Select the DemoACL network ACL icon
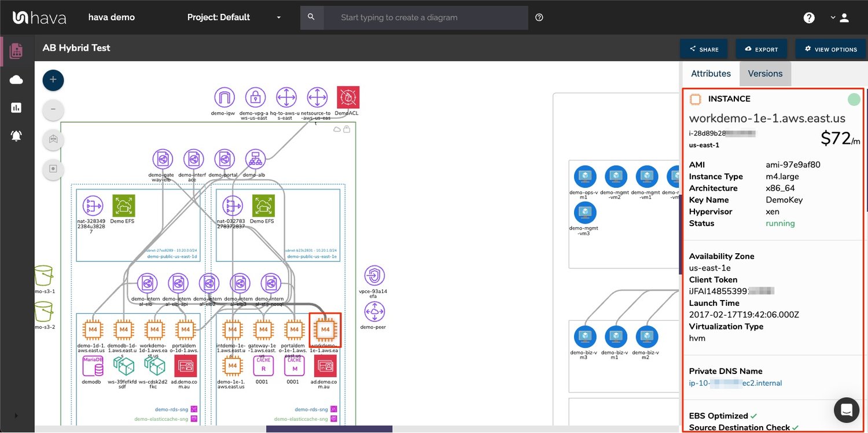This screenshot has height=433, width=868. (x=348, y=97)
